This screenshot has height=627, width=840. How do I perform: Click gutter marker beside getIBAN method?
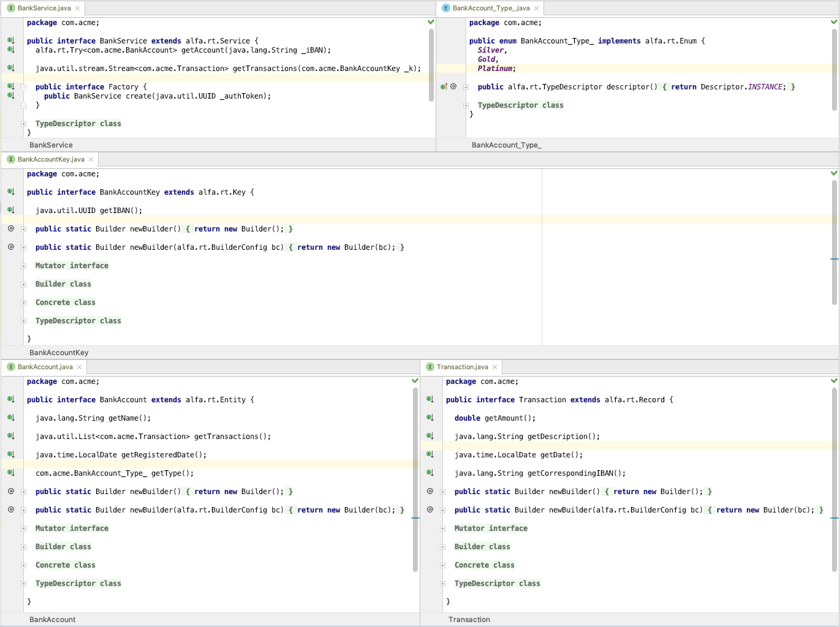(11, 210)
